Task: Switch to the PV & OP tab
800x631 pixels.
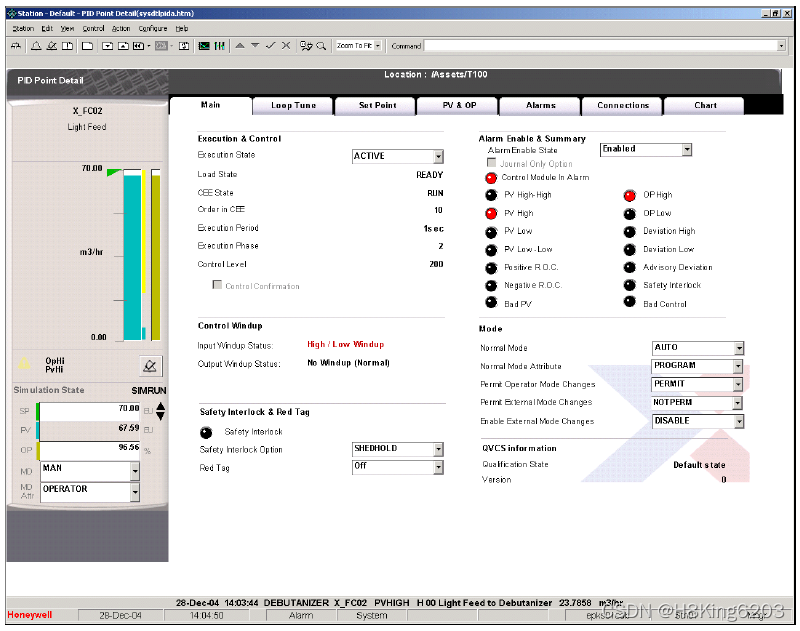Action: (x=459, y=106)
